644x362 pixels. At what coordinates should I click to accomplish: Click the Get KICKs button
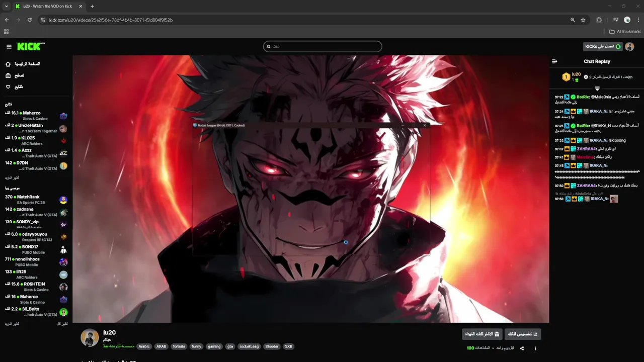coord(603,46)
